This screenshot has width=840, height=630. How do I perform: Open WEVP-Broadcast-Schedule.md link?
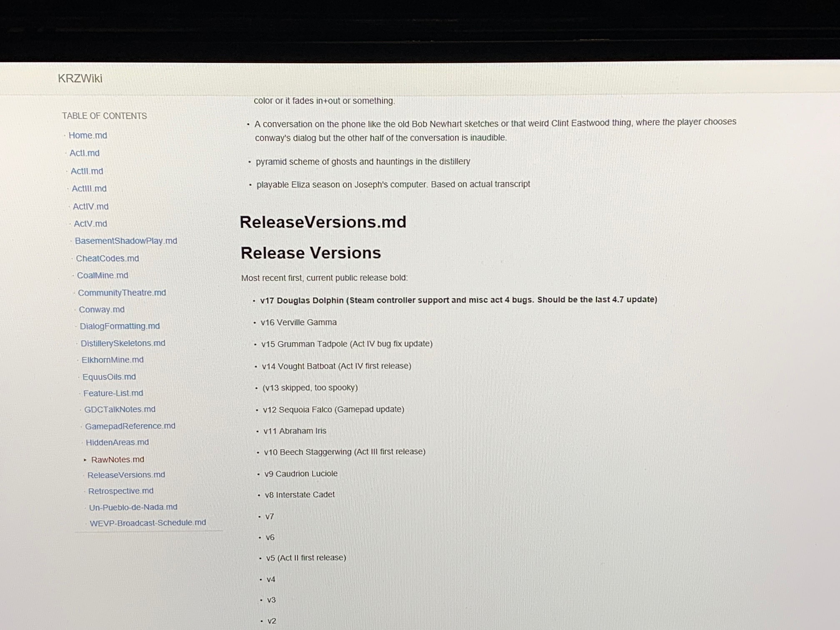147,523
